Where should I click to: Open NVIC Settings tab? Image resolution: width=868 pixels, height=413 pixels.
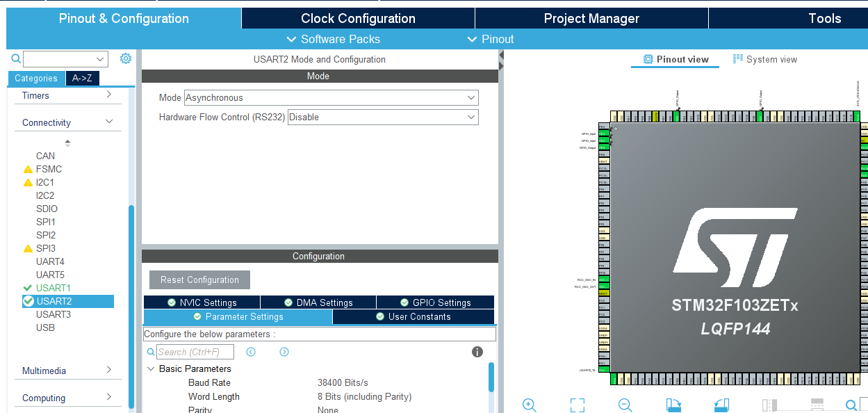pos(202,302)
